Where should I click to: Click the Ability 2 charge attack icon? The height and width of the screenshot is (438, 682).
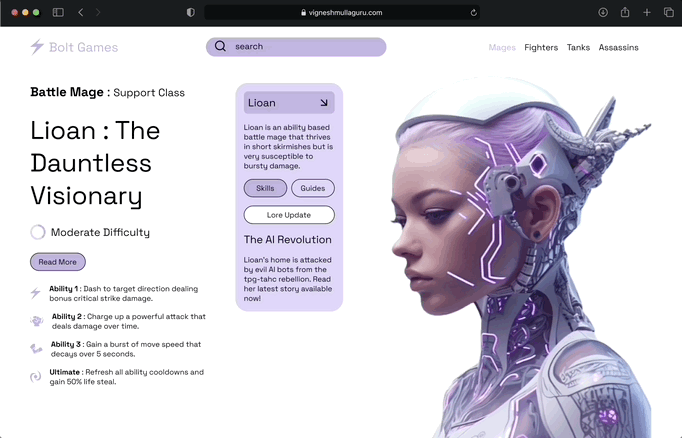(x=37, y=321)
